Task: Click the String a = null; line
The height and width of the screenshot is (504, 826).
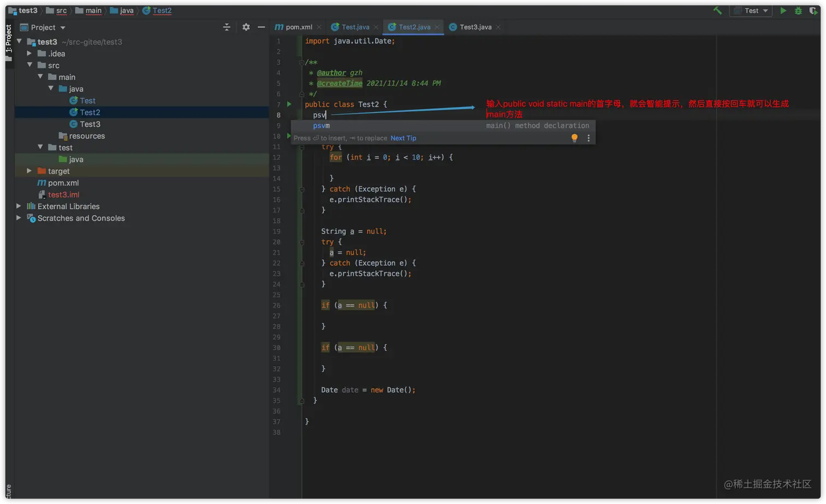Action: (353, 232)
